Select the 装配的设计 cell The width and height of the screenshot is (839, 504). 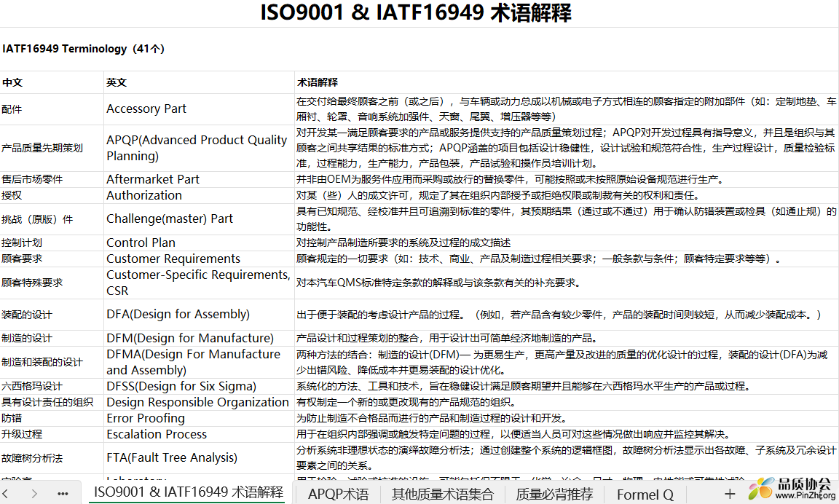click(52, 315)
